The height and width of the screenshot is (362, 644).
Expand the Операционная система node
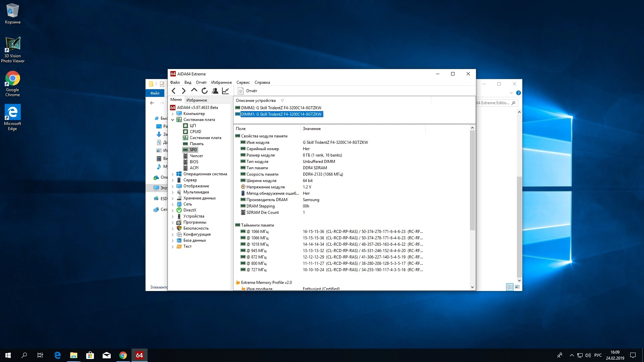tap(173, 174)
